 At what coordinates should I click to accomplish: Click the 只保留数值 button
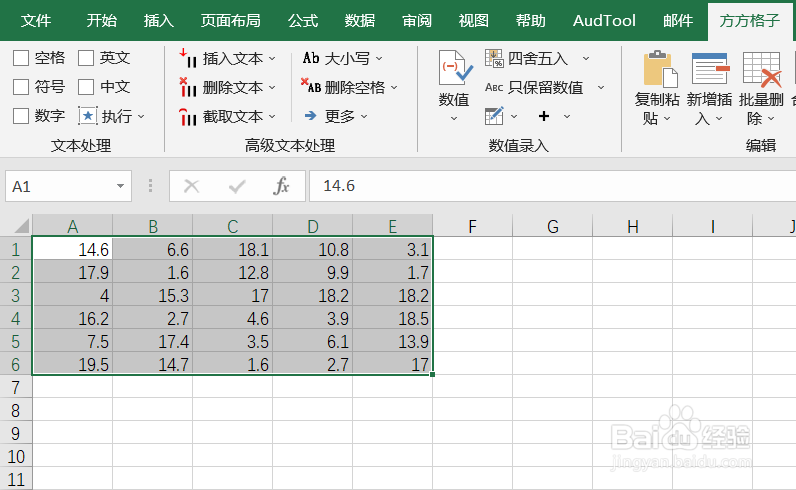[545, 87]
